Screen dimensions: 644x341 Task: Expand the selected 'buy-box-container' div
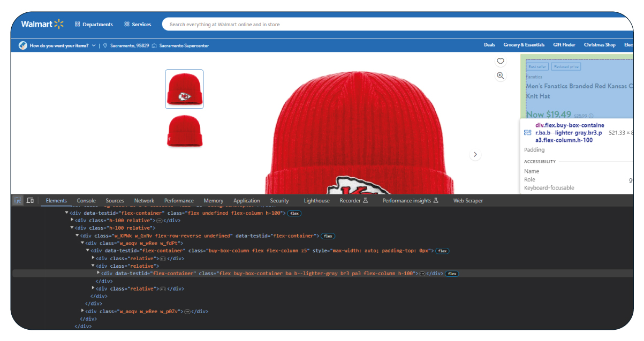click(x=99, y=273)
